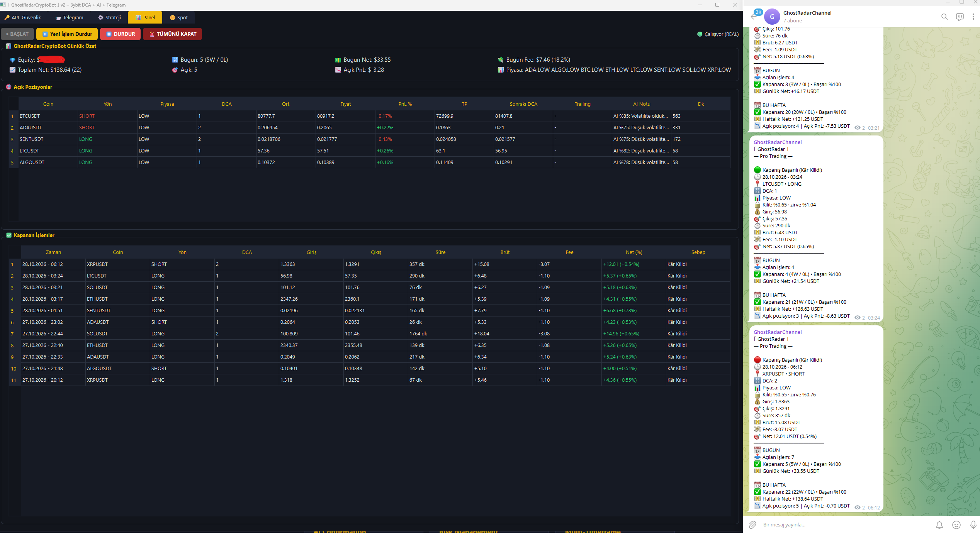This screenshot has width=980, height=533.
Task: Click the Çalışıyor (REAL) status indicator
Action: click(x=718, y=34)
